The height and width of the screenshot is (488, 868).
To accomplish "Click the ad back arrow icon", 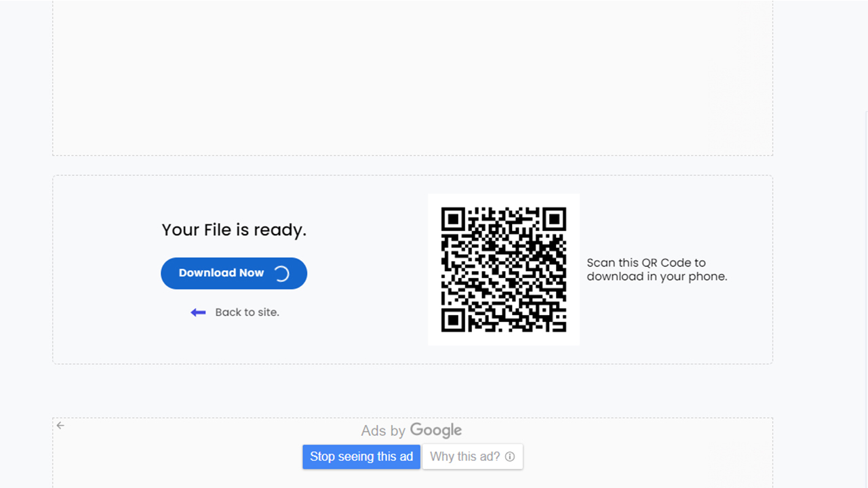I will pos(60,426).
